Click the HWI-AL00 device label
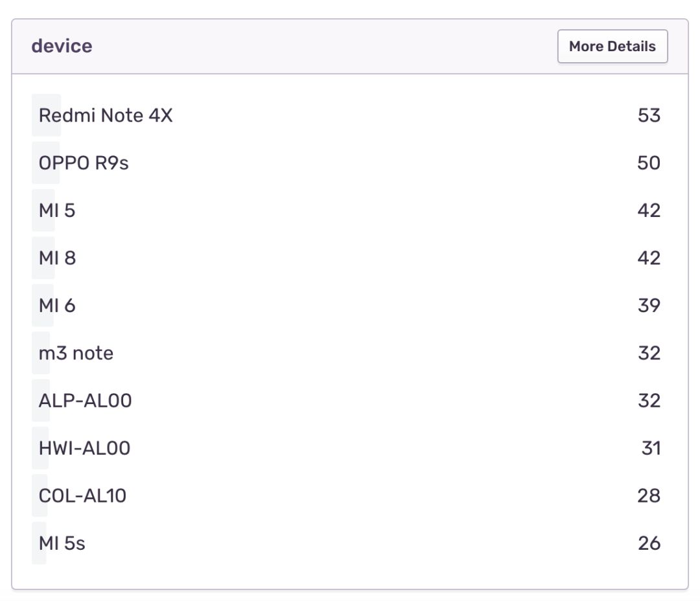Screen dimensions: 700x601 pyautogui.click(x=84, y=448)
